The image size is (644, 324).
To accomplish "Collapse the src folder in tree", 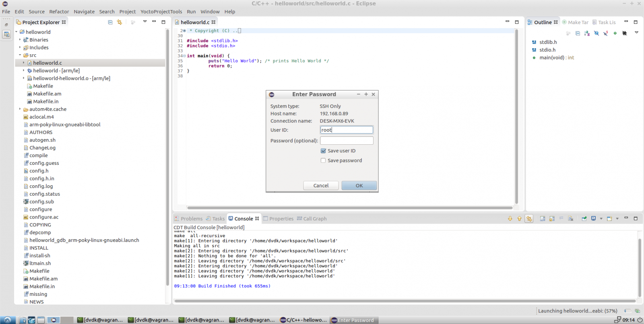I will [x=20, y=55].
